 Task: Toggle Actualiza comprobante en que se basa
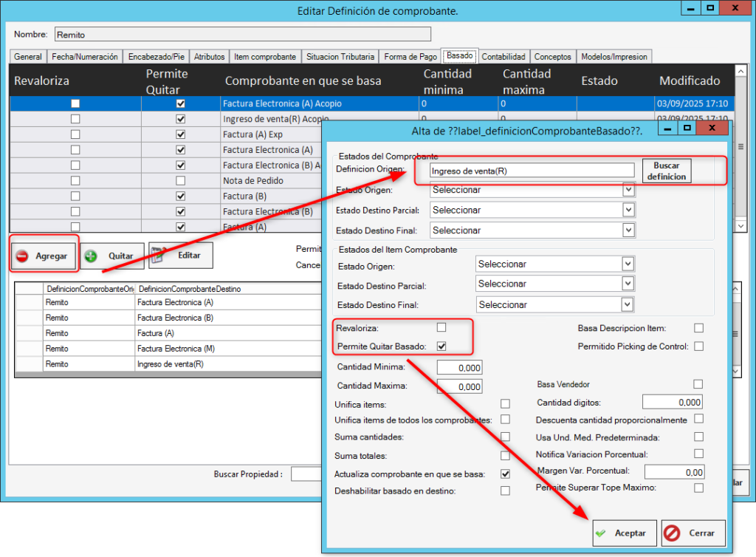505,474
